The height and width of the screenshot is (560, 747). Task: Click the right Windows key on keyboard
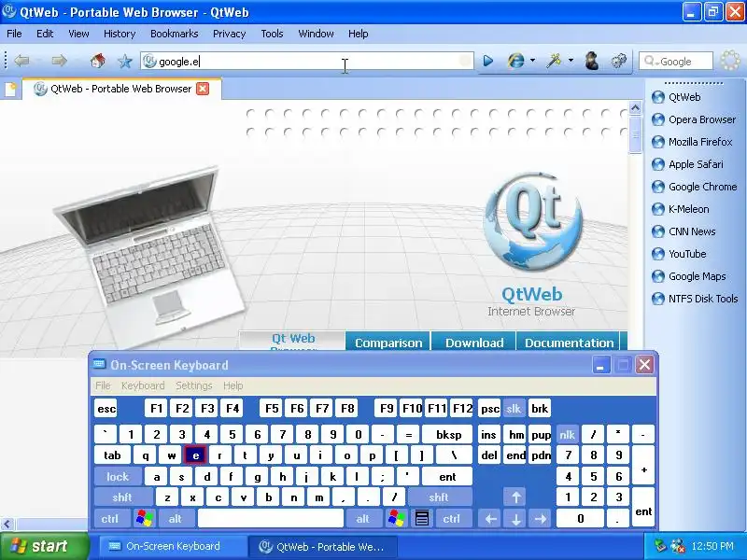pos(396,518)
